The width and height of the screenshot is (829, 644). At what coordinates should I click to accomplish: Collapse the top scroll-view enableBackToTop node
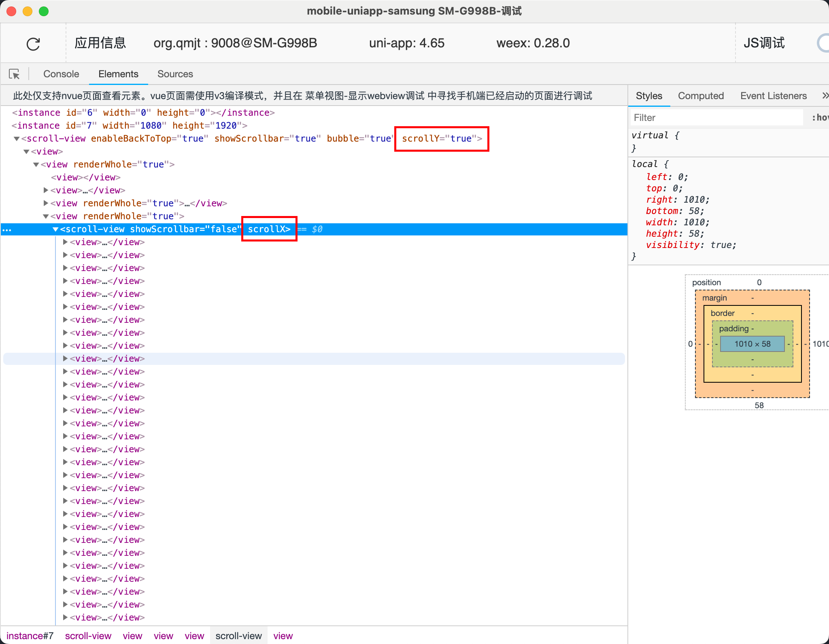tap(17, 139)
